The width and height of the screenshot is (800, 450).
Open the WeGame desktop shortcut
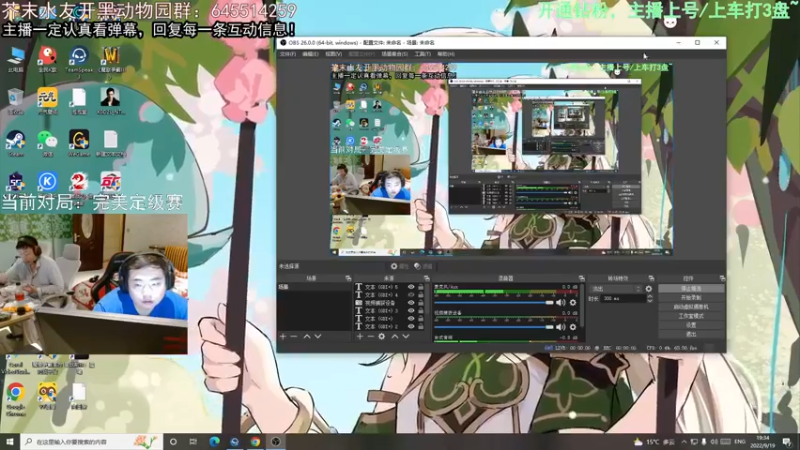tap(79, 143)
